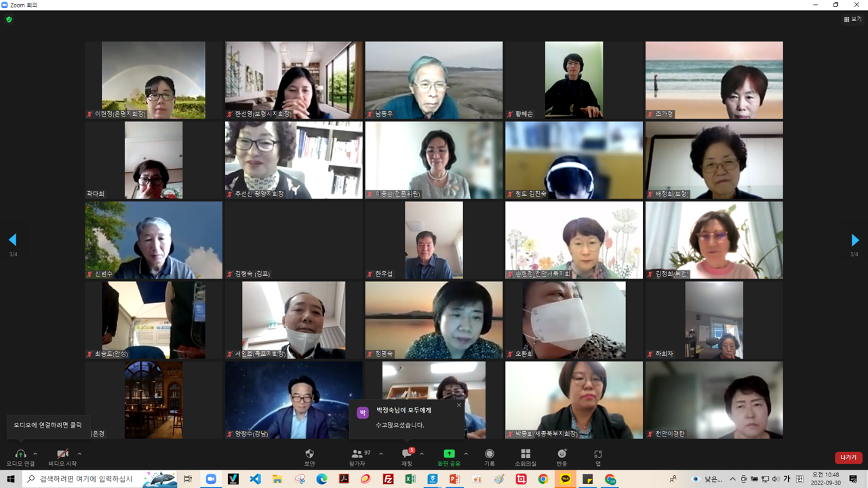The image size is (868, 488).
Task: Click the Windows taskbar search box
Action: [x=81, y=479]
